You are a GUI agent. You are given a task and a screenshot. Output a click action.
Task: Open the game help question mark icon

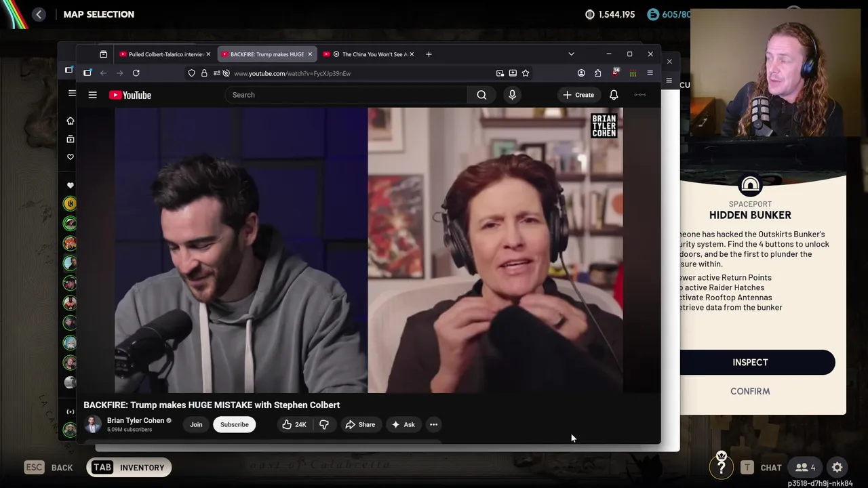(721, 467)
